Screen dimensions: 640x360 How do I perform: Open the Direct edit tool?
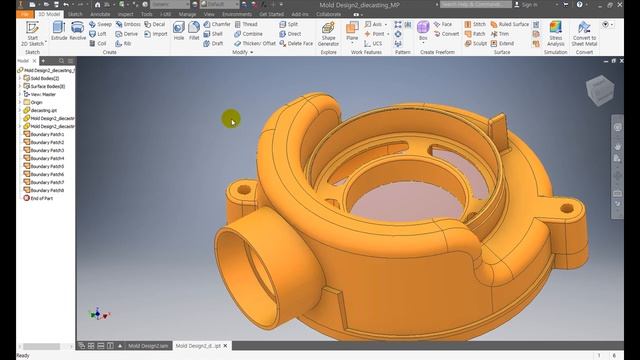290,34
